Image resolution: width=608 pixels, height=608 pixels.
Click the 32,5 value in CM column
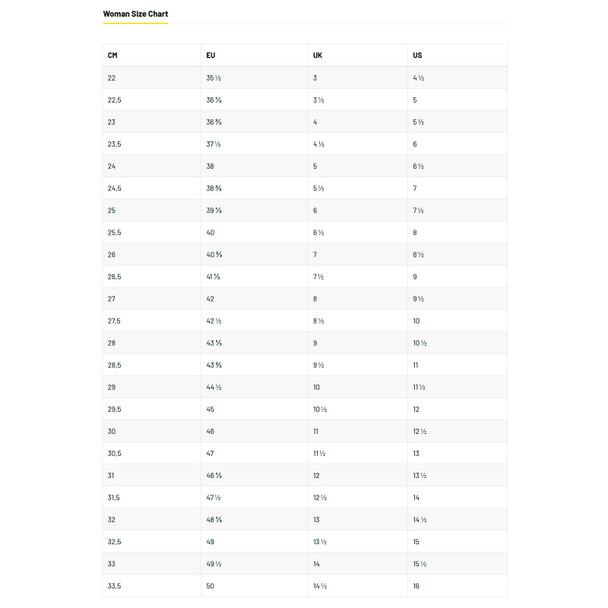pos(114,541)
